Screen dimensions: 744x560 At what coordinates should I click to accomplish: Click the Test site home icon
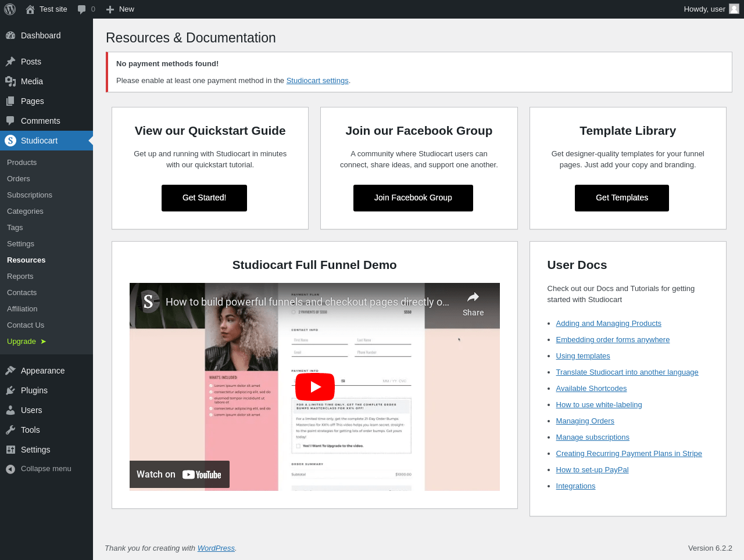[30, 9]
